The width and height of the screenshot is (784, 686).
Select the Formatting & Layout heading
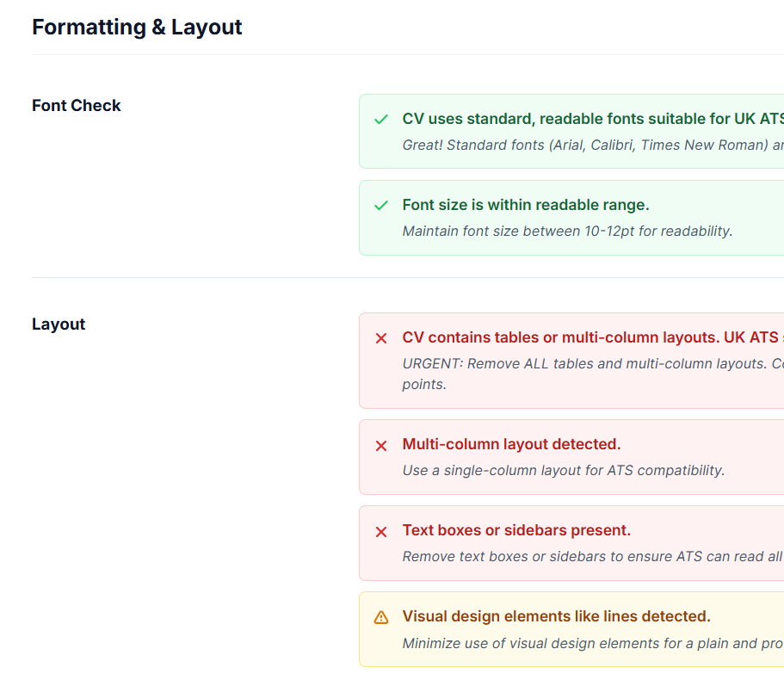137,28
